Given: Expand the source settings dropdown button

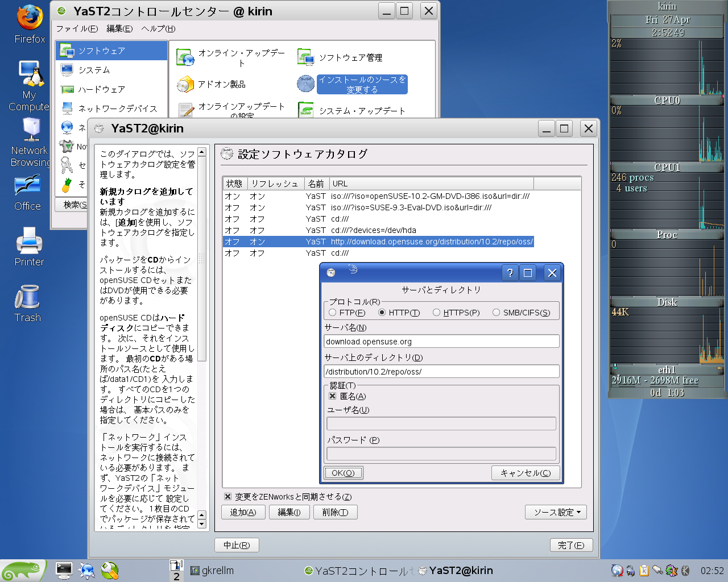Looking at the screenshot, I should point(556,512).
